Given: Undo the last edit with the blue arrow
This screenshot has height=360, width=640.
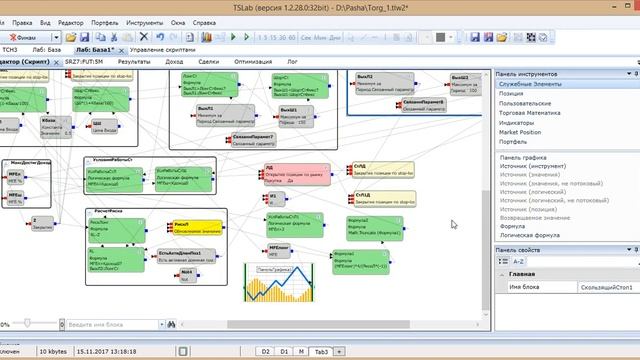Looking at the screenshot, I should [x=160, y=37].
